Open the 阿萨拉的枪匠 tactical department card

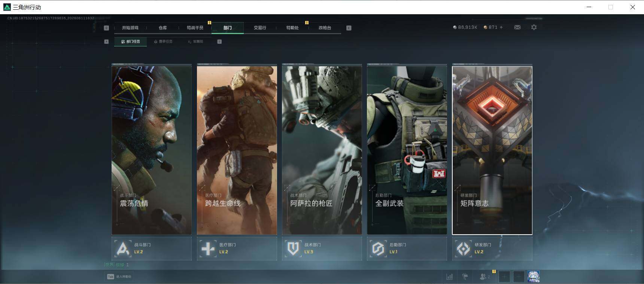(322, 150)
